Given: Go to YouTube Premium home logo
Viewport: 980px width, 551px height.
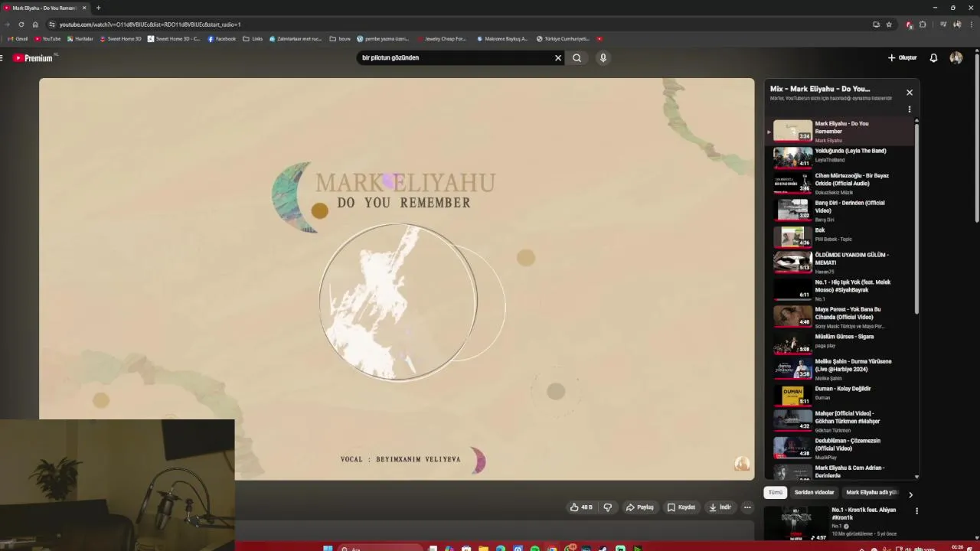Looking at the screenshot, I should click(x=34, y=58).
